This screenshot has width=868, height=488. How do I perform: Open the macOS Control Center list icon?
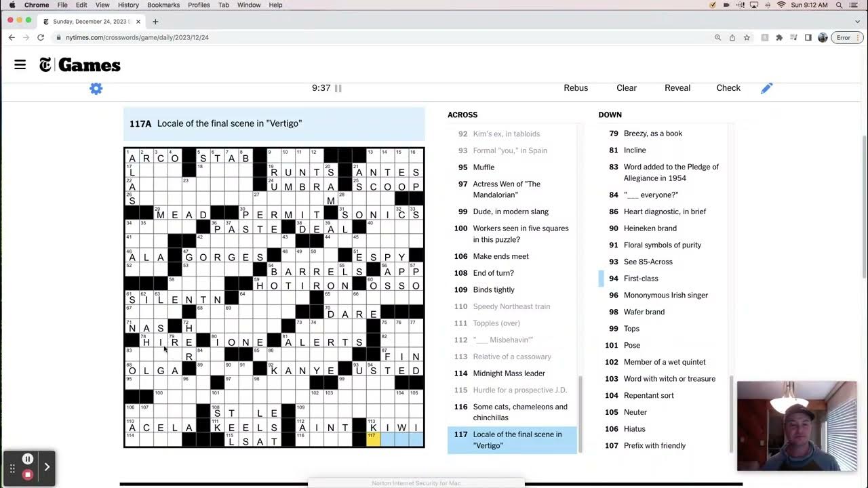[854, 5]
